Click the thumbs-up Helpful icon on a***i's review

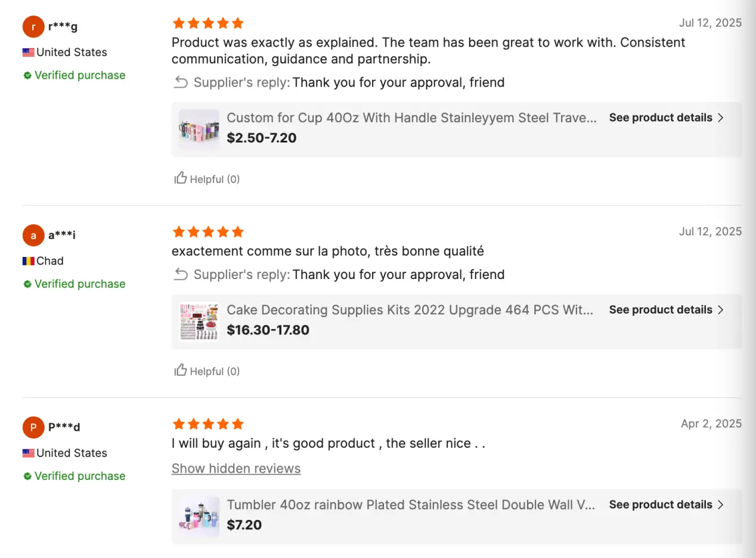pyautogui.click(x=180, y=370)
